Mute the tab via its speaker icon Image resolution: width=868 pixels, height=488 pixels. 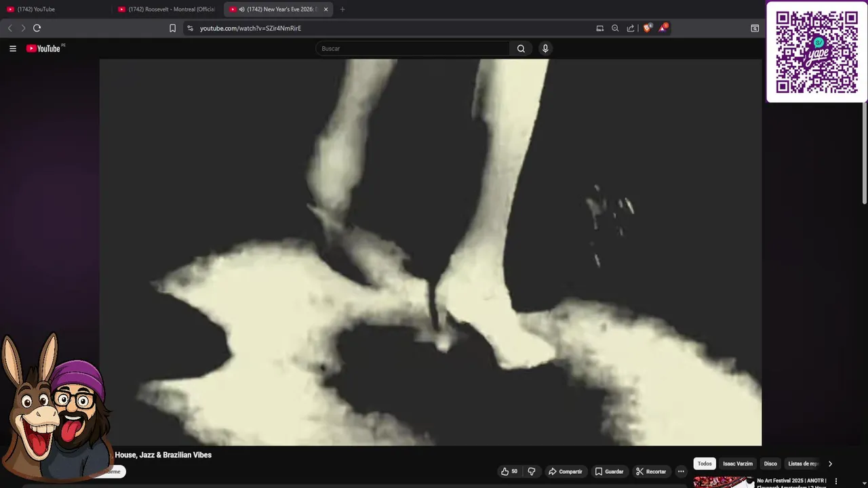(x=242, y=9)
